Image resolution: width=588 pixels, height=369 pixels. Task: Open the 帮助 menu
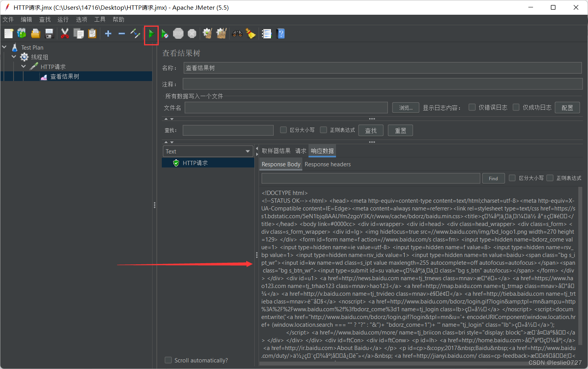pyautogui.click(x=118, y=19)
